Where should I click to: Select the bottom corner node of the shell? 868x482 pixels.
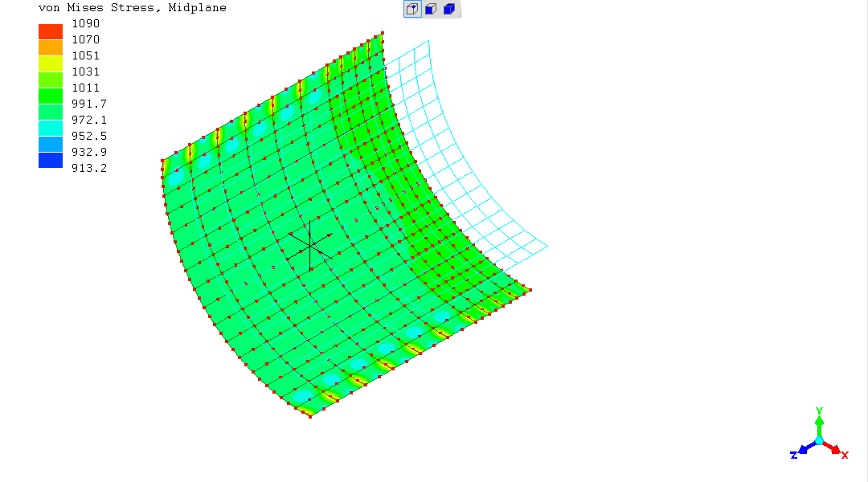[x=310, y=416]
